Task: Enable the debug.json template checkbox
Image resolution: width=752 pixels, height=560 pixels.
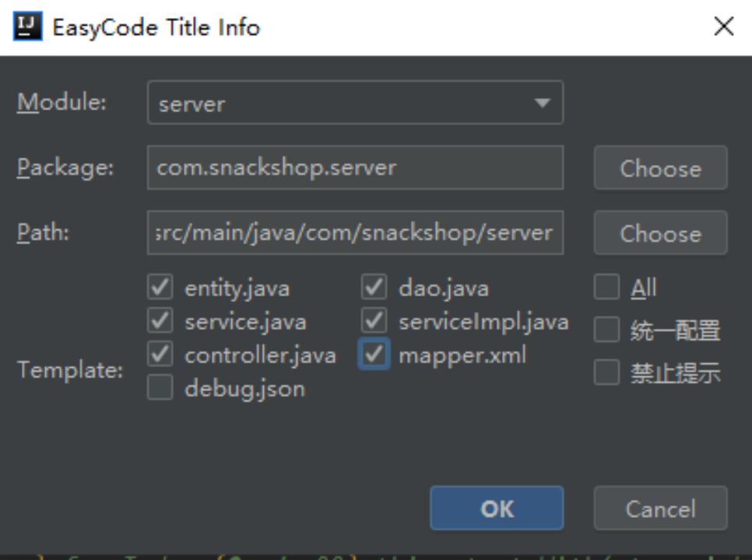Action: click(160, 388)
